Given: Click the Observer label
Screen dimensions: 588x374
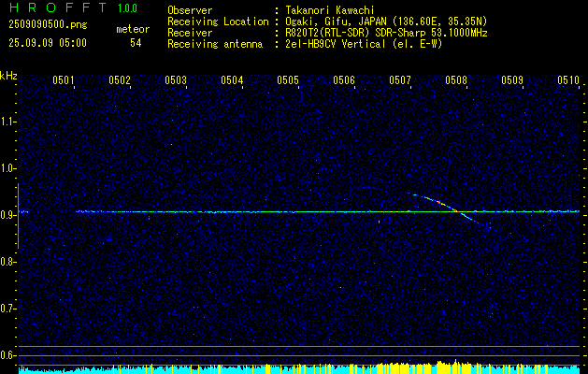Looking at the screenshot, I should click(x=190, y=10).
